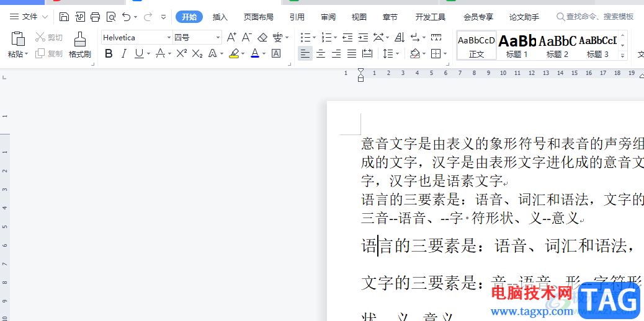Screen dimensions: 644x321
Task: Open the font name Helvetica dropdown
Action: [x=169, y=38]
